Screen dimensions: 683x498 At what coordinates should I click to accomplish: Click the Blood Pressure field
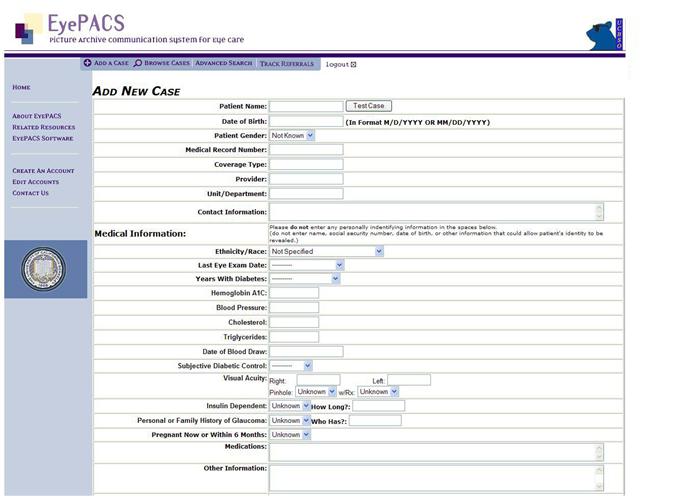pos(294,308)
